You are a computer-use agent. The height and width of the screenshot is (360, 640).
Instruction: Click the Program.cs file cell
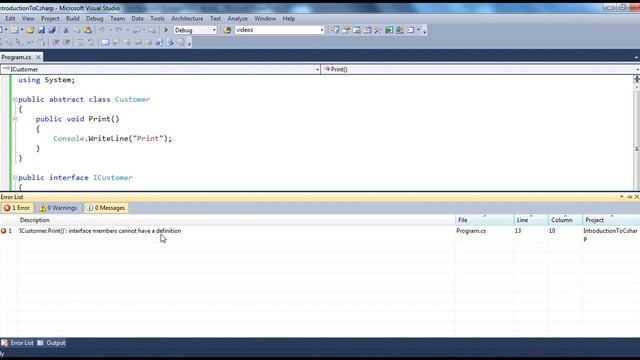pyautogui.click(x=471, y=231)
